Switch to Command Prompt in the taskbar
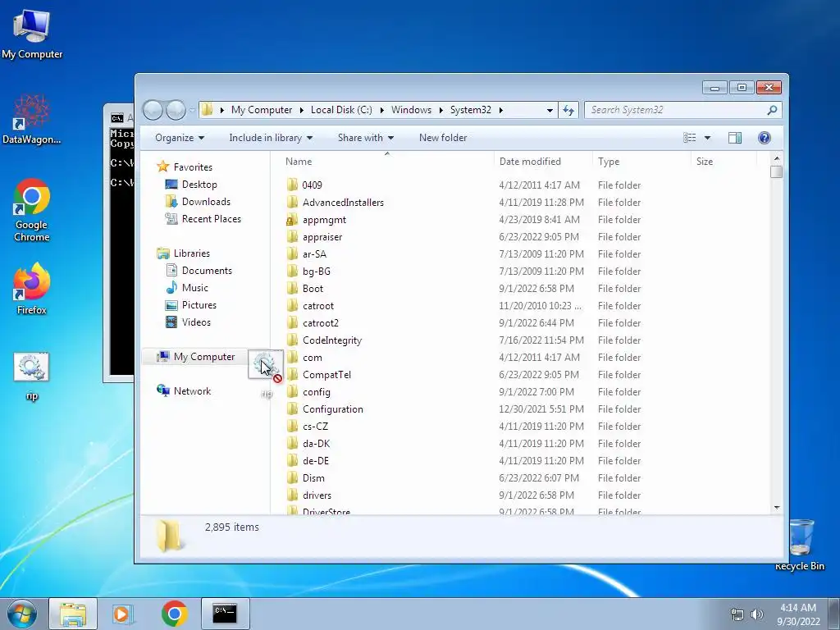The height and width of the screenshot is (630, 840). tap(225, 614)
